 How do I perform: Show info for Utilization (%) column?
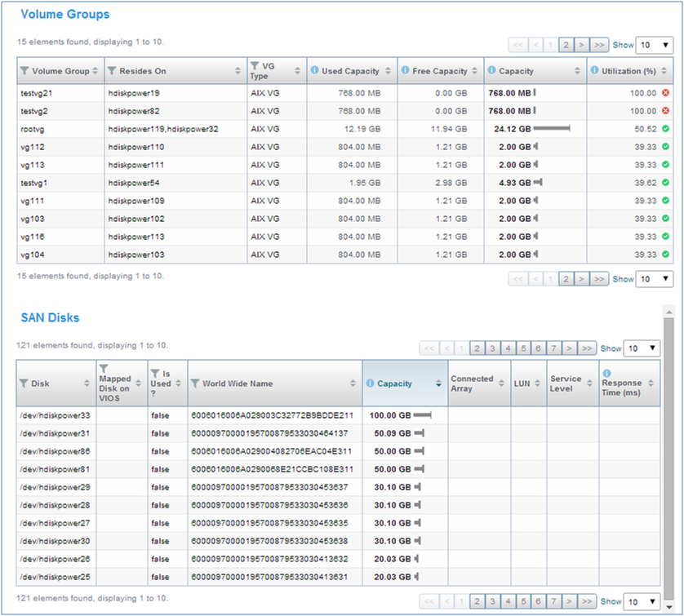[594, 70]
